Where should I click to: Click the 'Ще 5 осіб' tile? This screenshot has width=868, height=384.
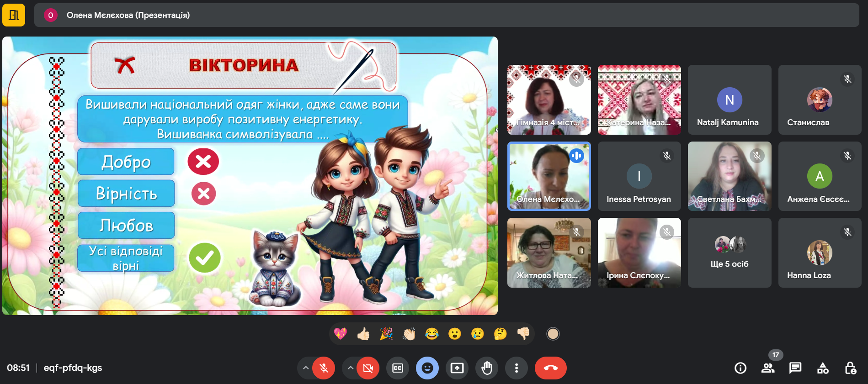pyautogui.click(x=730, y=252)
